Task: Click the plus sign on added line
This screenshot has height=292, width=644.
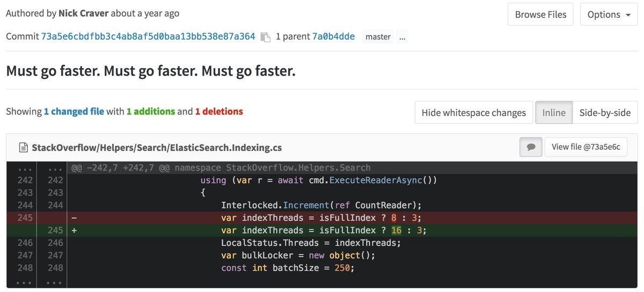Action: (74, 230)
